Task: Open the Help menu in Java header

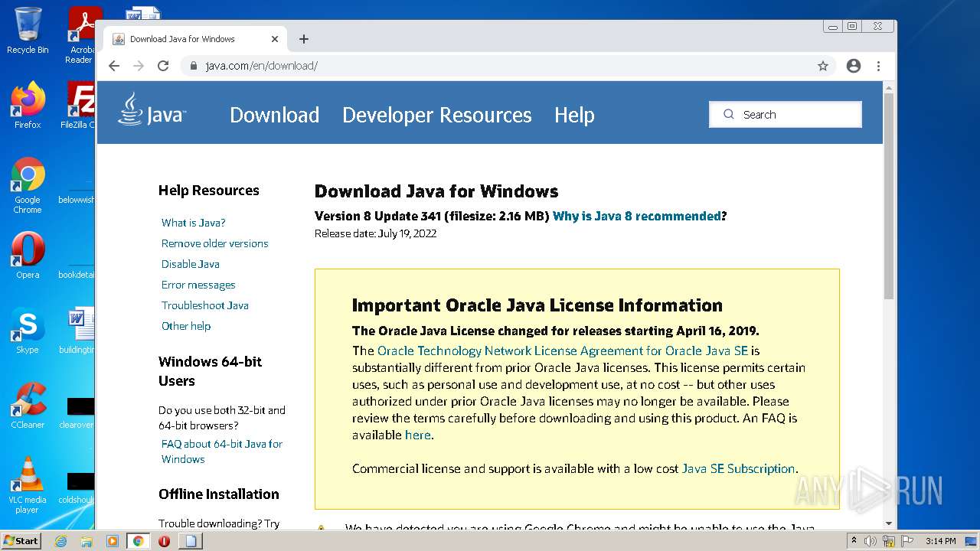Action: click(x=574, y=115)
